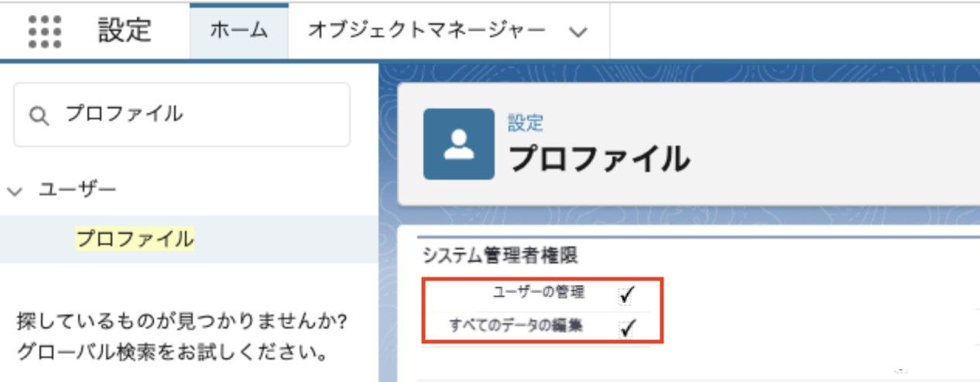
Task: Toggle the すべてのデータの編集 checkmark
Action: point(627,328)
